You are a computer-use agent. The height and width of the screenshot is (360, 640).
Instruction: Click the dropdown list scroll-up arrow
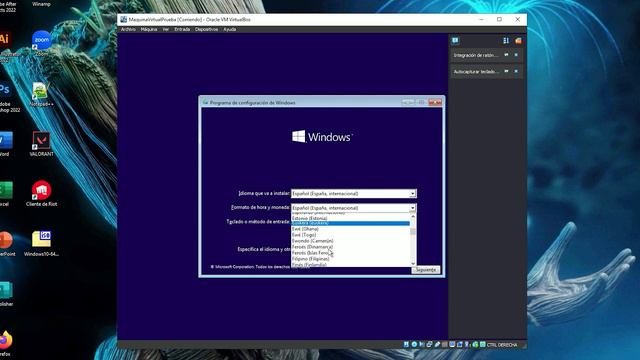tap(413, 216)
